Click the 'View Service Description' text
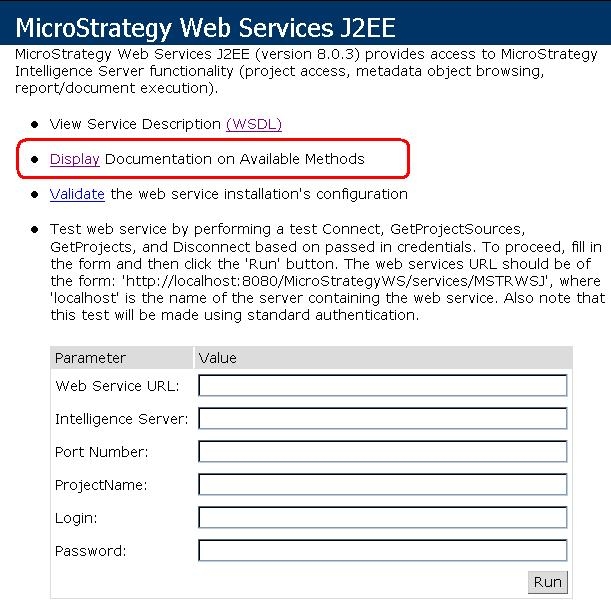This screenshot has height=605, width=611. 135,124
